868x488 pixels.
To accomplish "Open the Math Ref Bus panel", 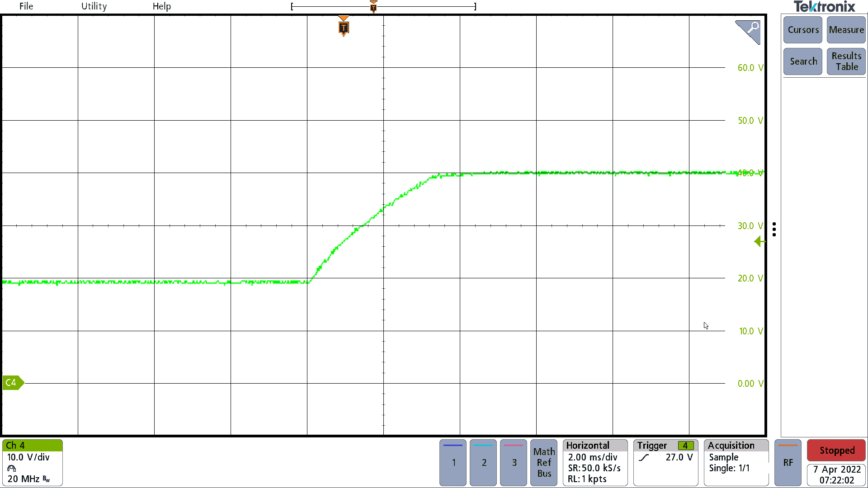I will (x=544, y=463).
